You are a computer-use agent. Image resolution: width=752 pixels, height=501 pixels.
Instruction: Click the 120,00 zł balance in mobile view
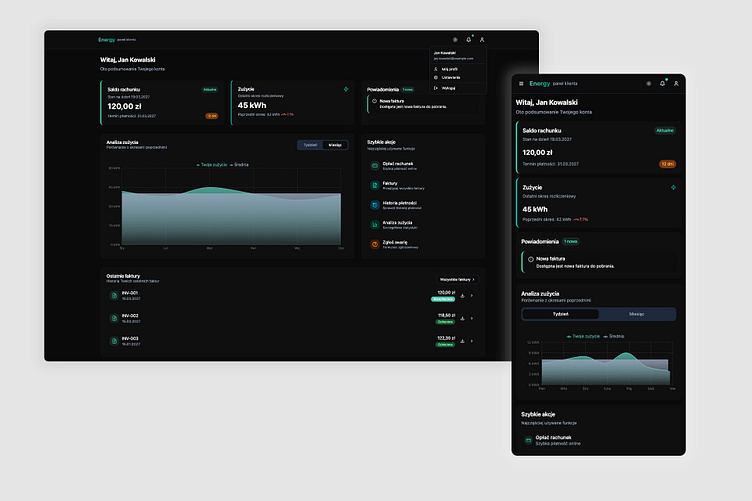click(537, 152)
